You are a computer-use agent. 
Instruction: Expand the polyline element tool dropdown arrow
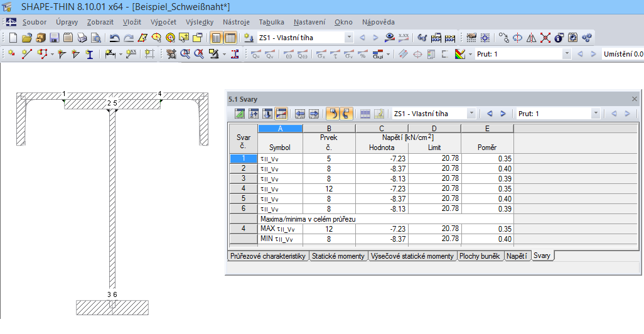click(x=52, y=54)
